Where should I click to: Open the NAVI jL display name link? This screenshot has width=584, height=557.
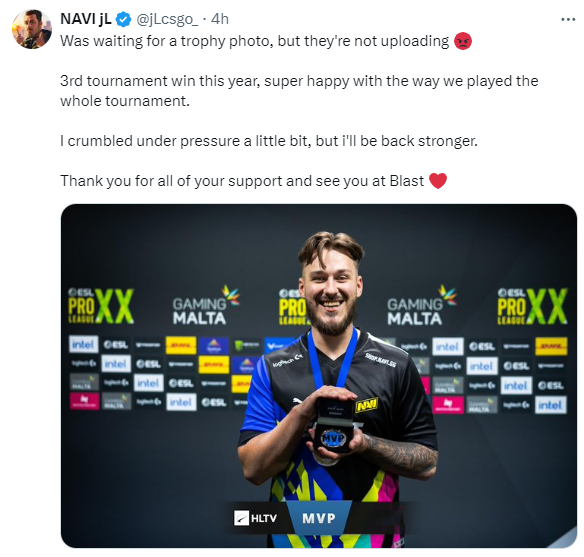[x=86, y=19]
